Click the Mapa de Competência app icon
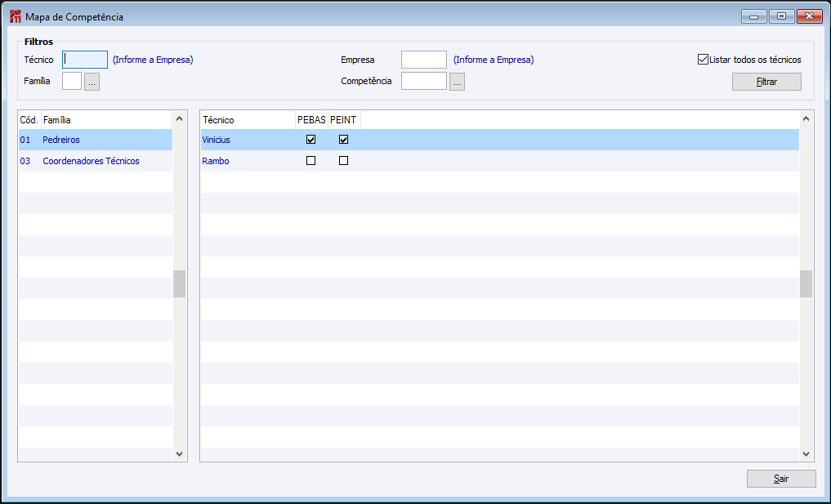The height and width of the screenshot is (504, 831). coord(16,17)
